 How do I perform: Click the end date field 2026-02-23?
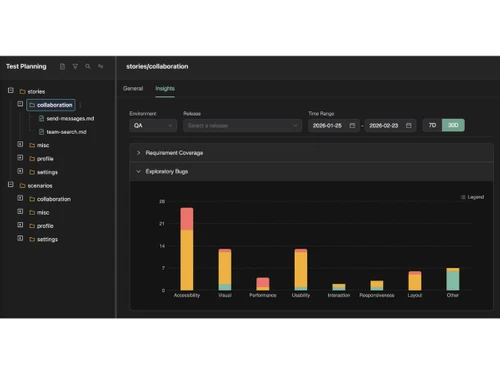pos(390,126)
